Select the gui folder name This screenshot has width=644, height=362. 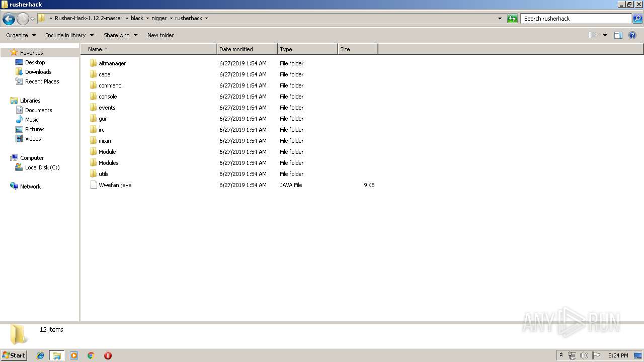(102, 119)
